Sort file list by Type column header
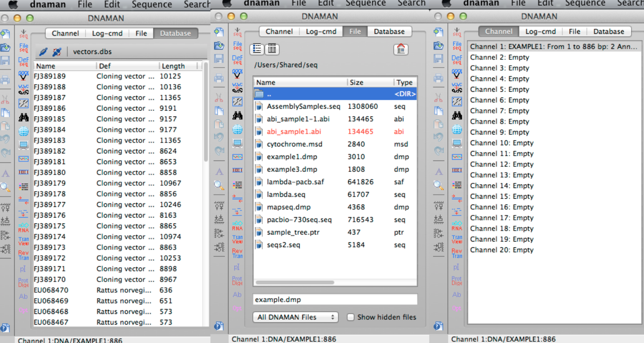Viewport: 644px width, 343px height. (405, 82)
